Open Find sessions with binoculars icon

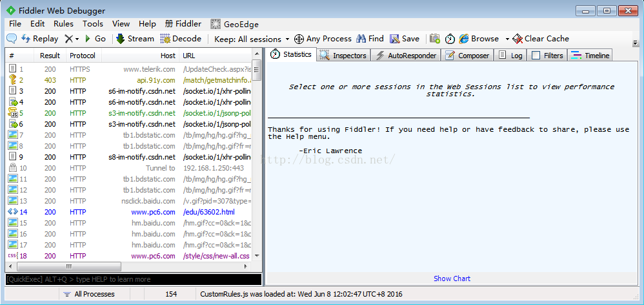(x=370, y=39)
